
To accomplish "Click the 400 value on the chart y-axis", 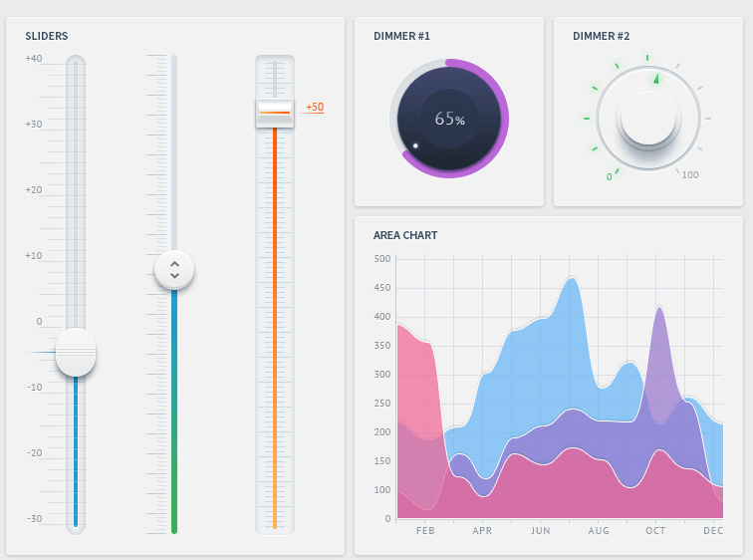I will click(382, 317).
